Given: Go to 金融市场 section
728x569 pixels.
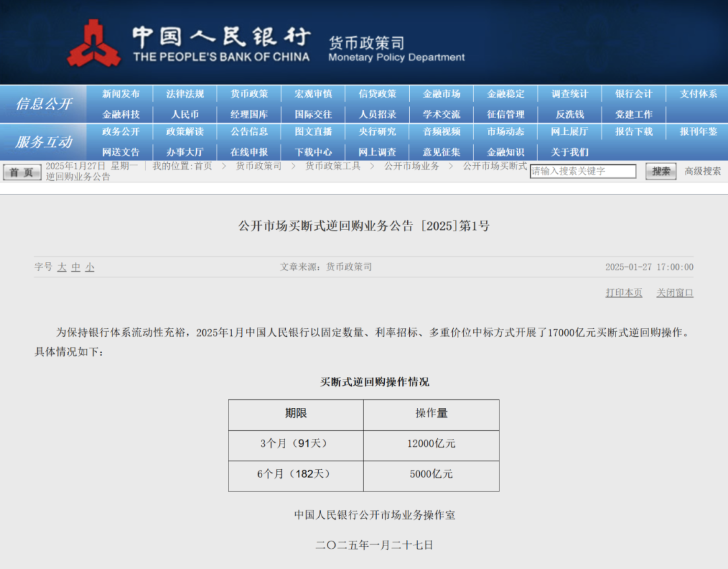Looking at the screenshot, I should pyautogui.click(x=442, y=94).
